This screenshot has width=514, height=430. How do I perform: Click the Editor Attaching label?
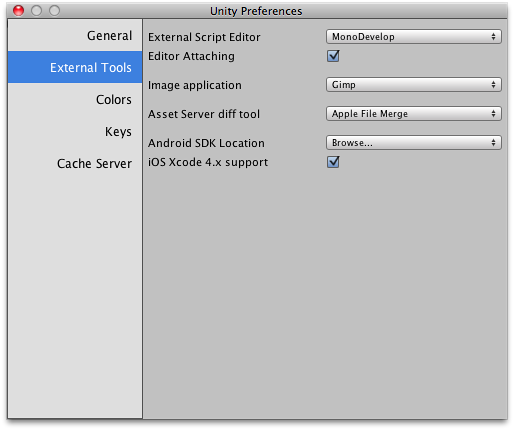191,56
